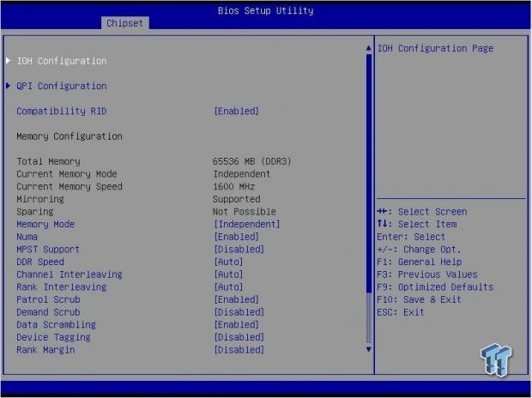Open DDR Speed Auto option list
Viewport: 532px width, 398px height.
[229, 262]
